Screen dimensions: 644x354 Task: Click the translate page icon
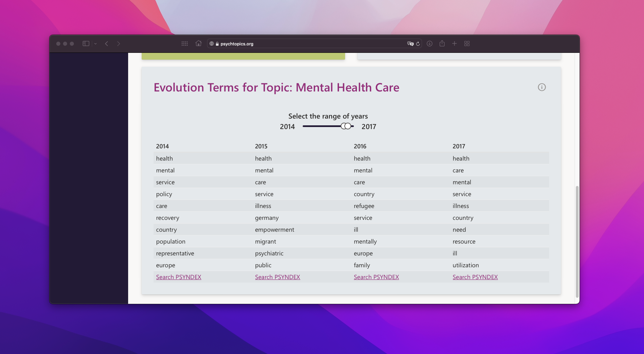tap(410, 44)
